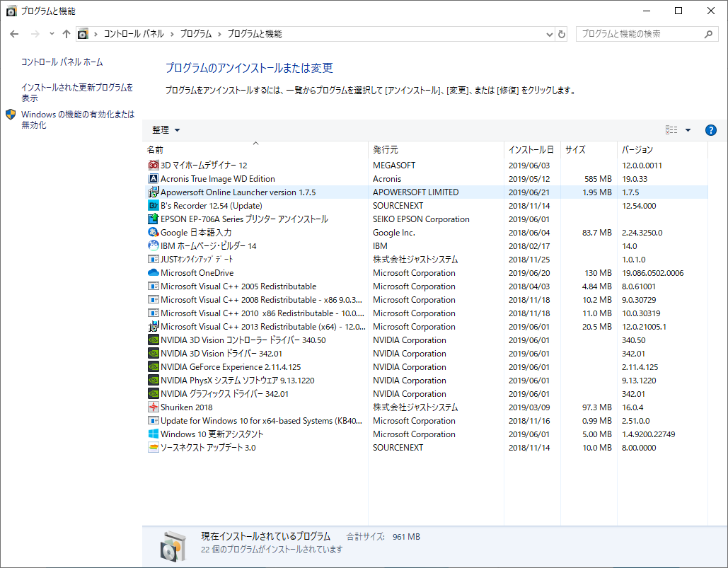Screen dimensions: 728x568
Task: Click the Acronis True Image icon
Action: [x=154, y=179]
